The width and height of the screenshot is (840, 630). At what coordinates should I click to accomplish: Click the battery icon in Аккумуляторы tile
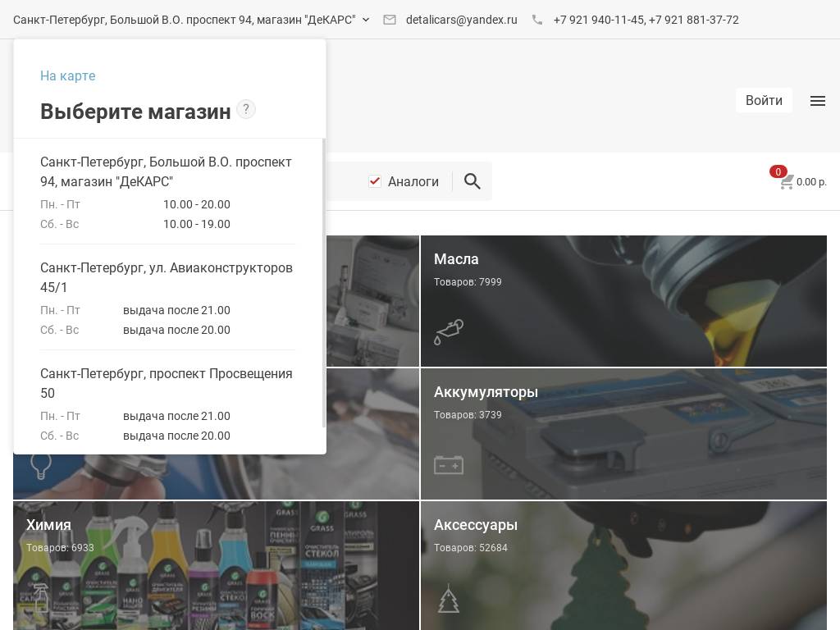[x=449, y=464]
